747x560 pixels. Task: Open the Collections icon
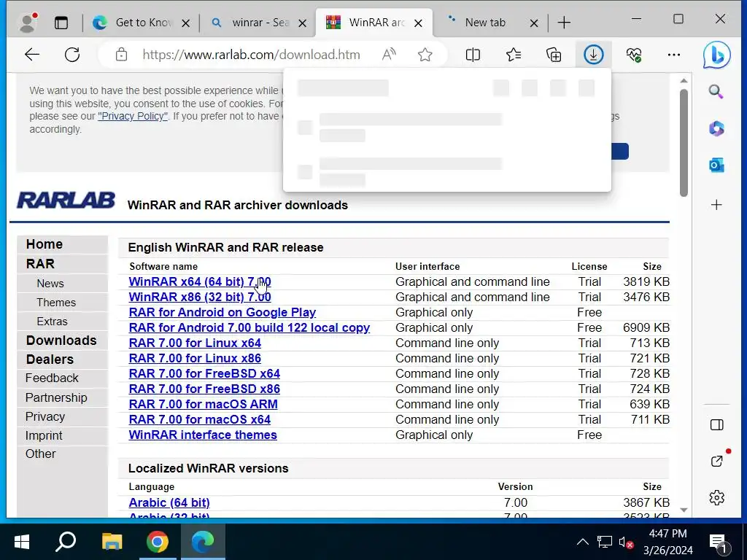coord(554,55)
